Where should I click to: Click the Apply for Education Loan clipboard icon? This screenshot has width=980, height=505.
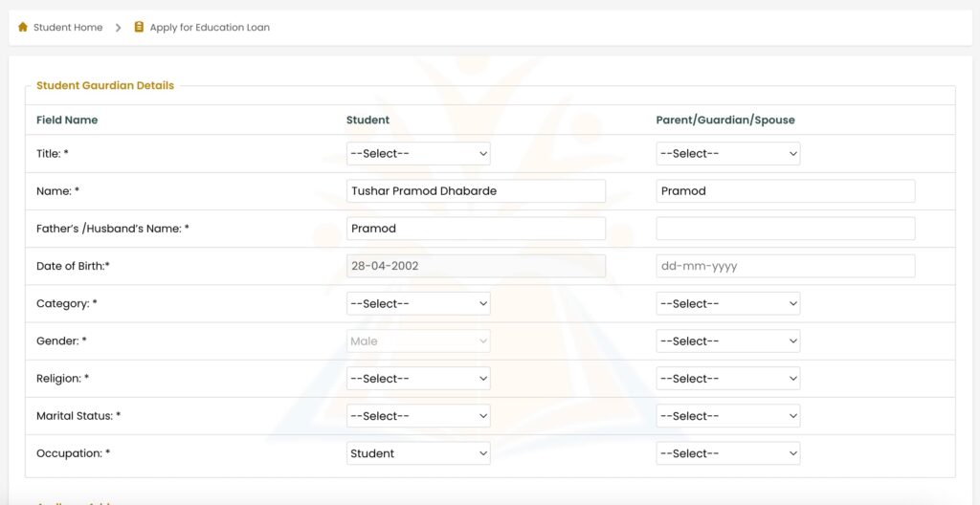[x=139, y=27]
